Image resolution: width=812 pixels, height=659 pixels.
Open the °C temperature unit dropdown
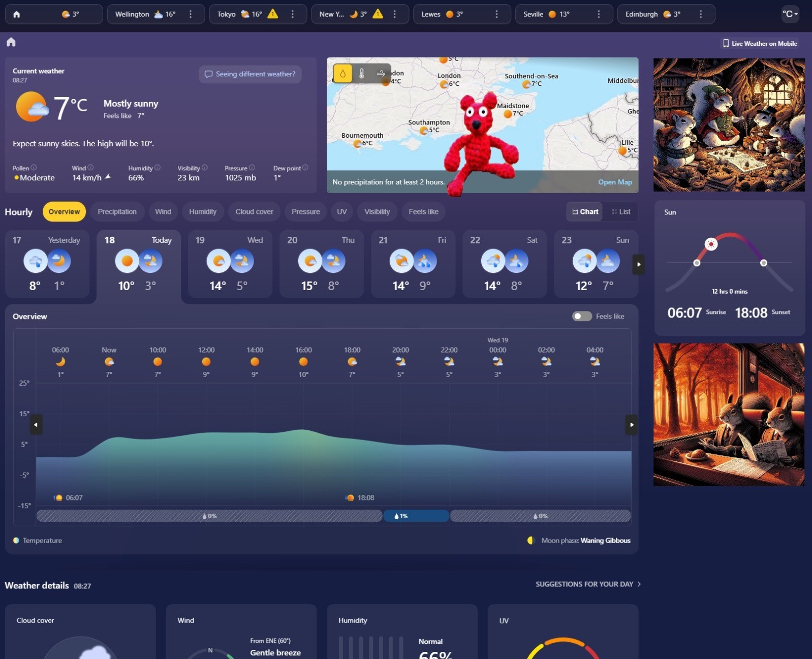click(790, 14)
